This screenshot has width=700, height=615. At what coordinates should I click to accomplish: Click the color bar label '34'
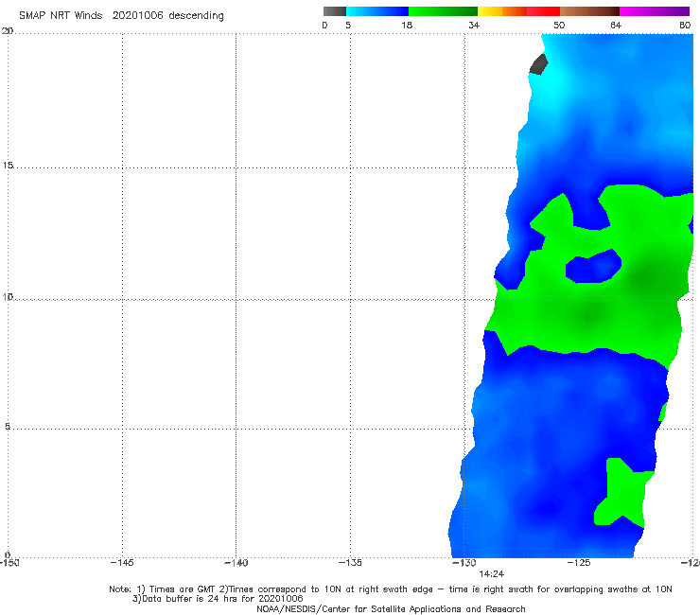474,25
